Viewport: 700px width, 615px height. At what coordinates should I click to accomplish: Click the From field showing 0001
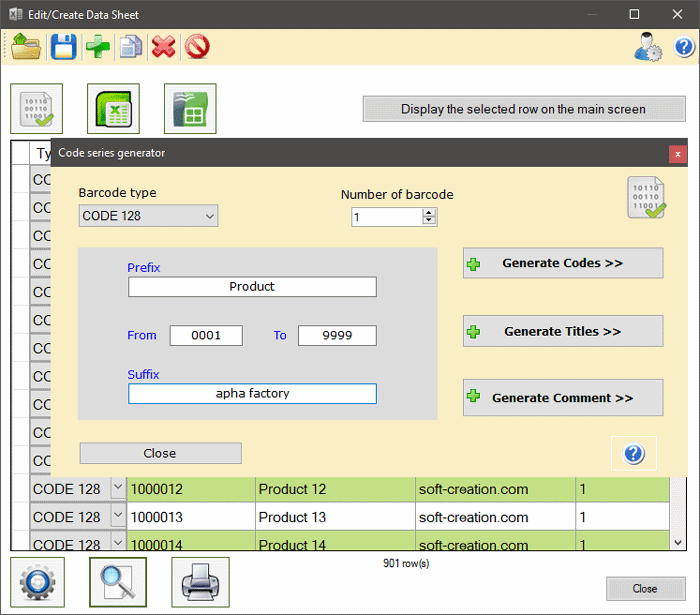pos(206,335)
